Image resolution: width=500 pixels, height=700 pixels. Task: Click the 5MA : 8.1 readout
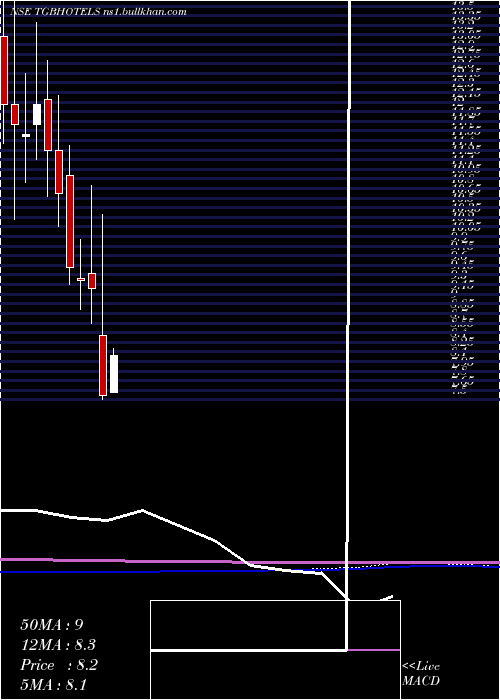click(54, 685)
